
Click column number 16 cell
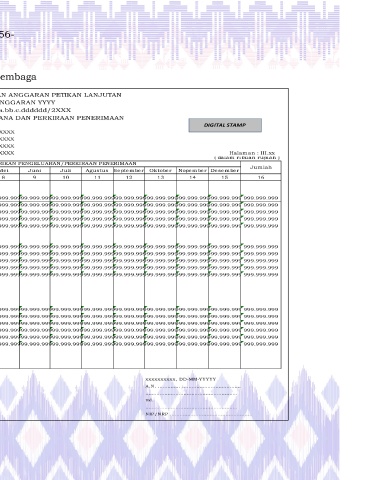pyautogui.click(x=261, y=177)
